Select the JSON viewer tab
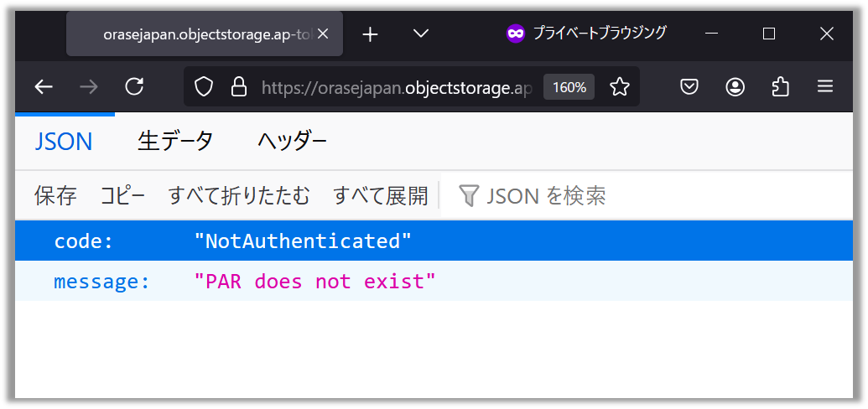This screenshot has width=868, height=409. pos(64,141)
